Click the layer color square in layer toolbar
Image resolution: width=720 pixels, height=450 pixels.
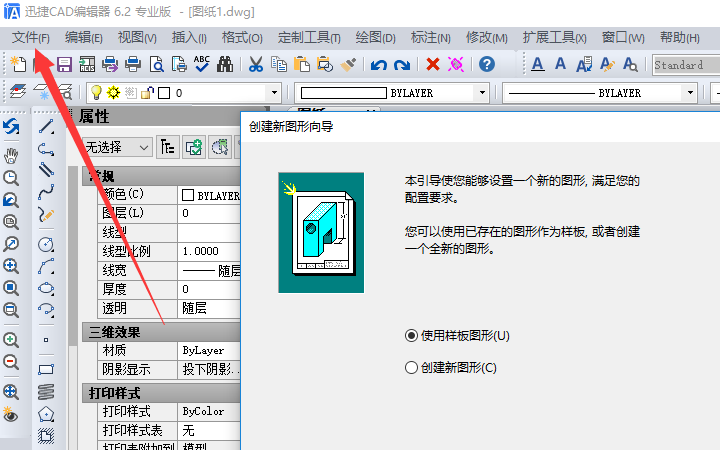click(x=164, y=93)
